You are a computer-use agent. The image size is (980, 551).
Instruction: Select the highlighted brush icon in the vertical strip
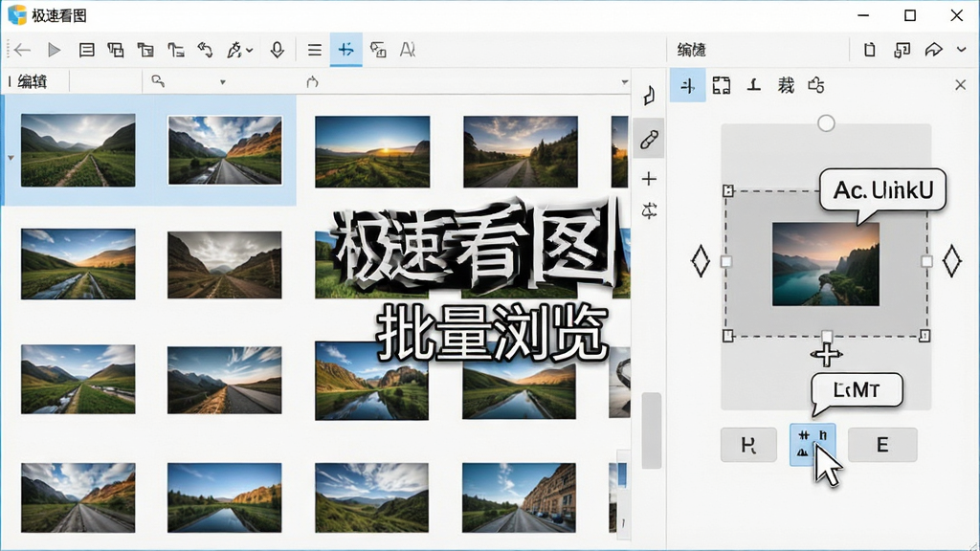click(x=650, y=139)
